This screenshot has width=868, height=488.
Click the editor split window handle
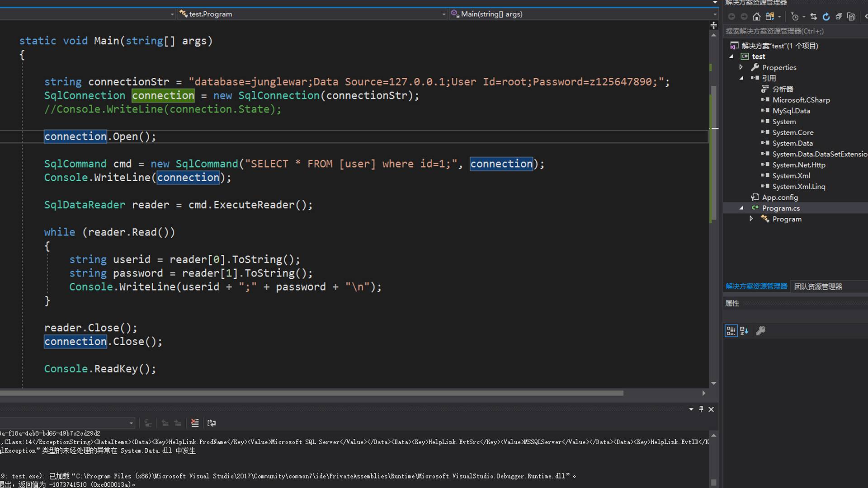[x=714, y=25]
